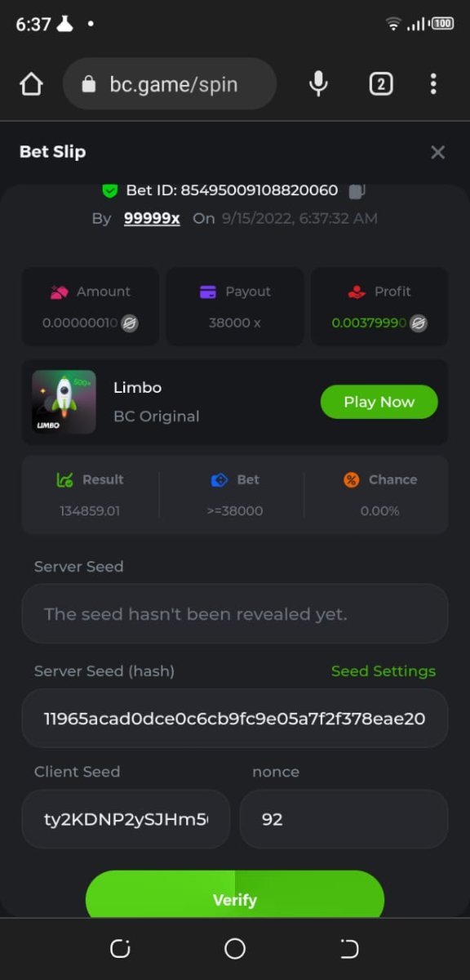The height and width of the screenshot is (980, 470).
Task: Select the Server Seed hash field
Action: (235, 719)
